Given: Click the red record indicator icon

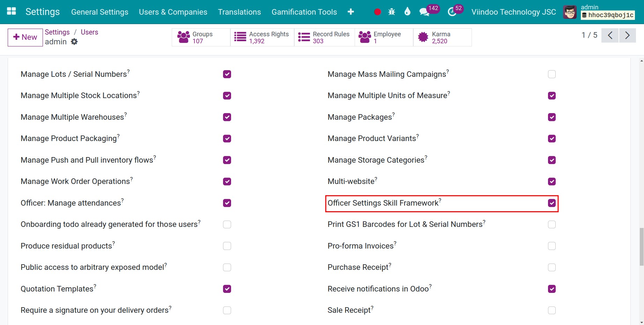Looking at the screenshot, I should coord(377,12).
